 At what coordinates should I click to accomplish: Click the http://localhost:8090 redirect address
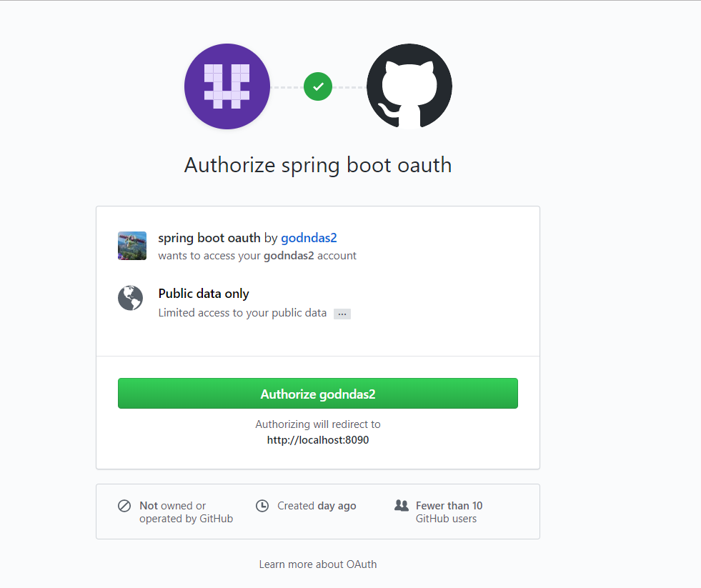[x=317, y=439]
